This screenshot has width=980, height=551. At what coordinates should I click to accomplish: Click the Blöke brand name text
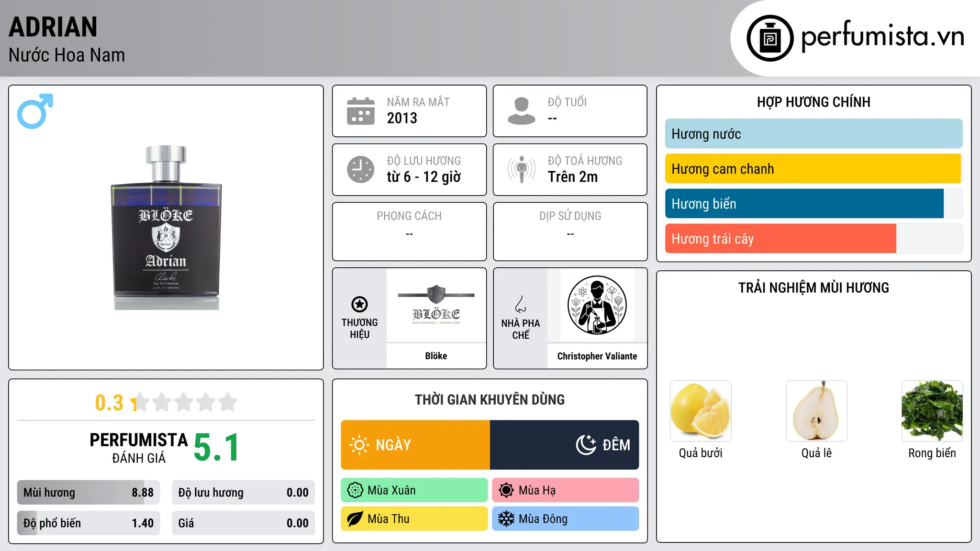click(x=436, y=356)
